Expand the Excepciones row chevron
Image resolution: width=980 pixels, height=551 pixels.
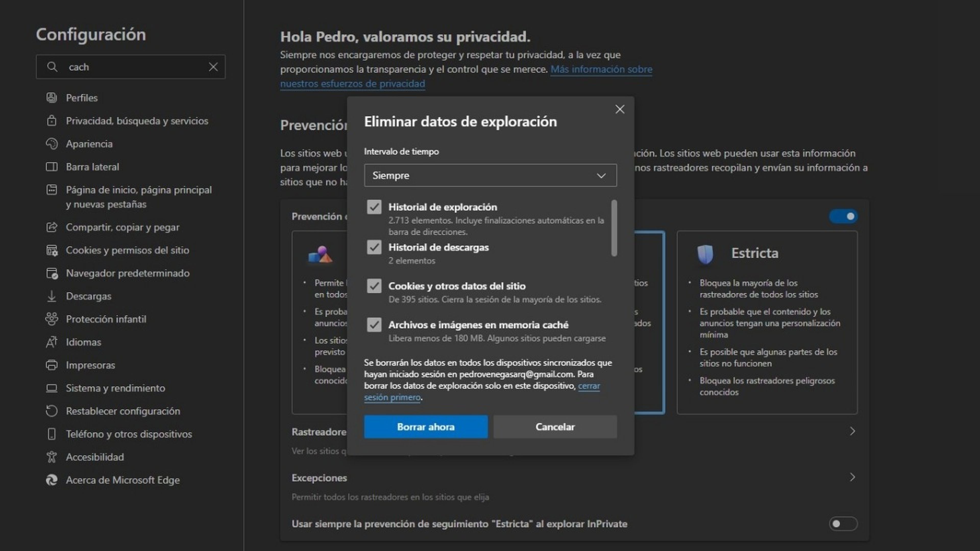852,477
